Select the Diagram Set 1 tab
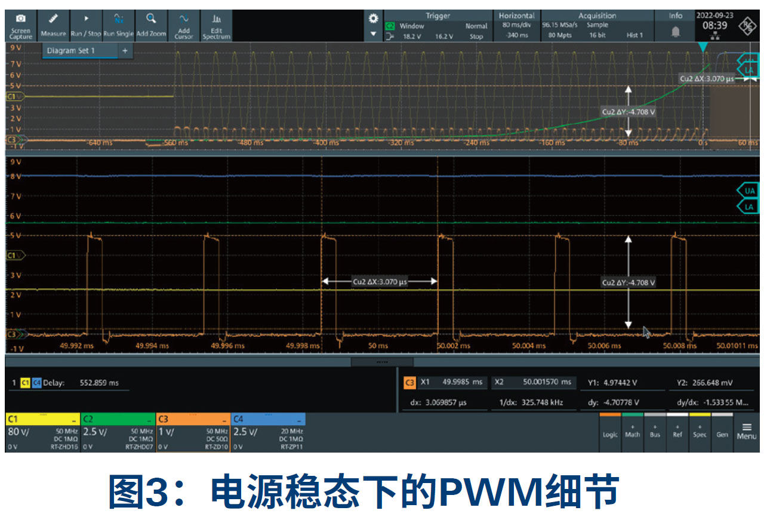This screenshot has height=532, width=764. click(79, 51)
